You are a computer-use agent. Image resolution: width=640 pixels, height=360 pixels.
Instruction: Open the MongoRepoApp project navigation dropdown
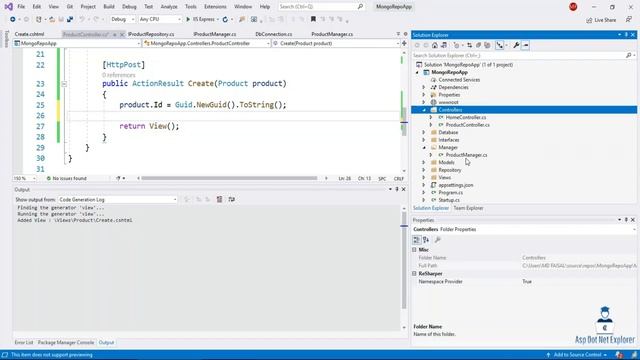(77, 43)
